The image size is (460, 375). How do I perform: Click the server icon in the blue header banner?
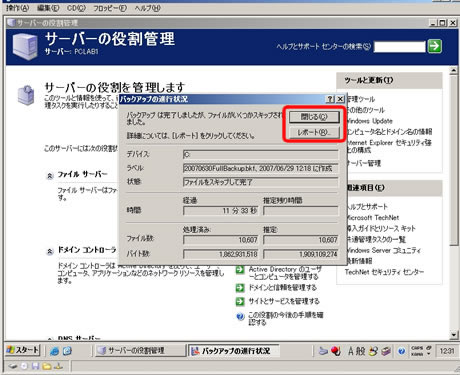tap(25, 46)
